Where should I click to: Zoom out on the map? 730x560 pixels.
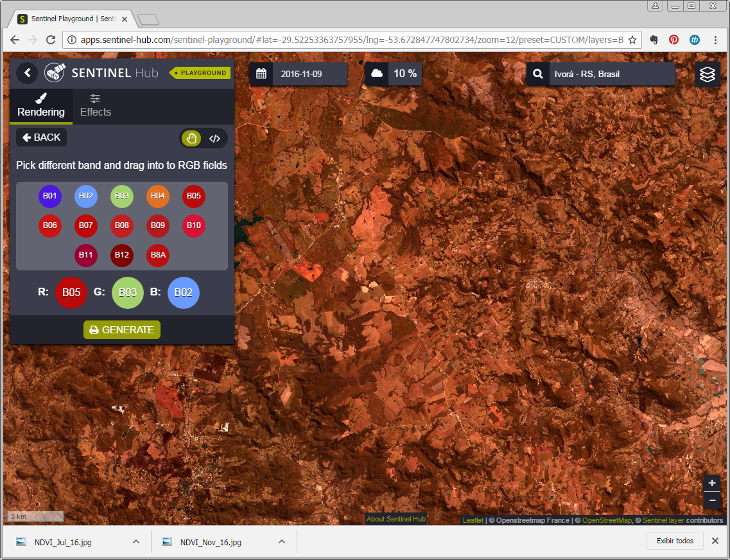pos(711,500)
